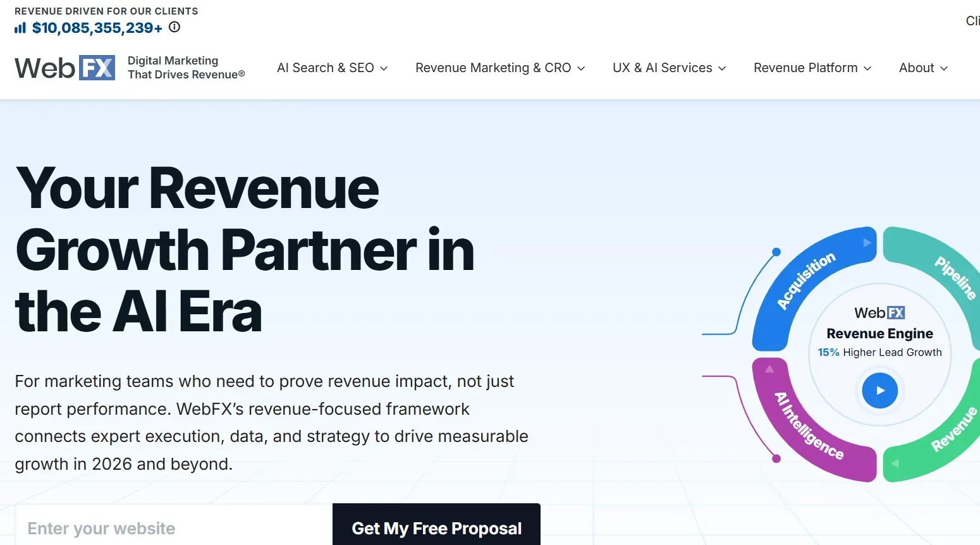
Task: Click the info icon beside revenue counter
Action: [175, 27]
